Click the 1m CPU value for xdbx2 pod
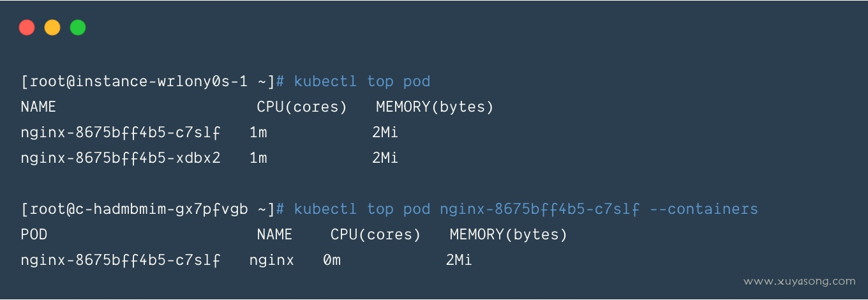Viewport: 868px width, 300px height. pyautogui.click(x=258, y=158)
